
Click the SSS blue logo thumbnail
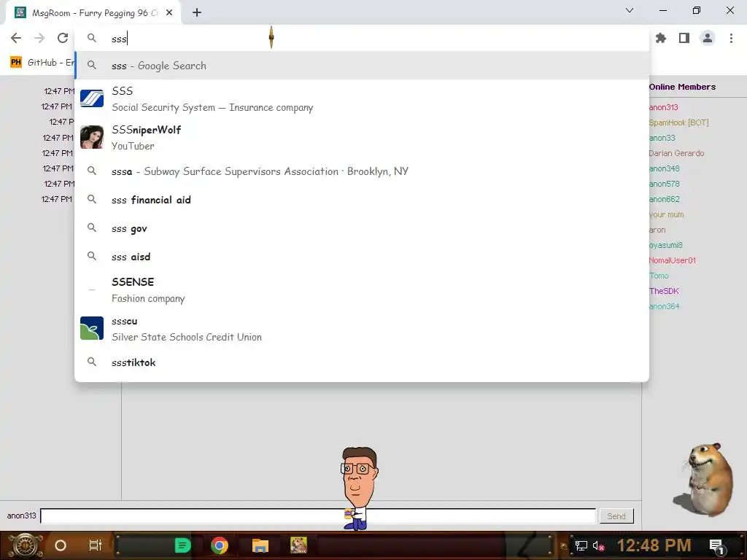pos(92,98)
